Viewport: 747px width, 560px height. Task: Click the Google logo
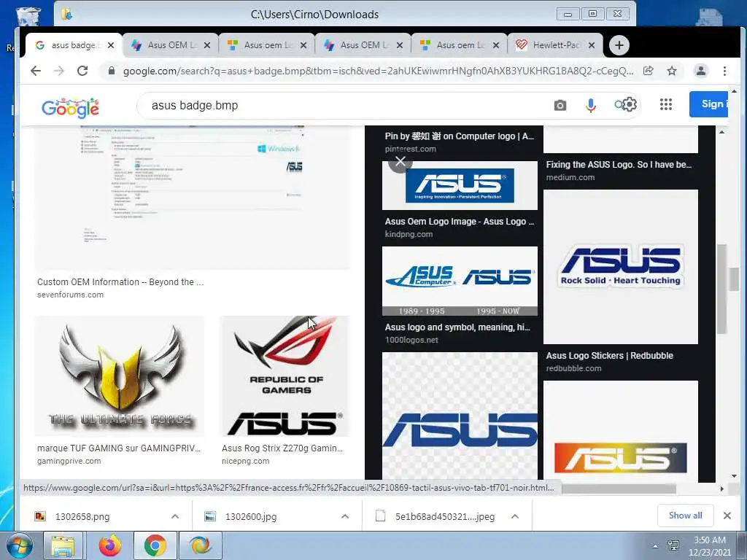70,108
